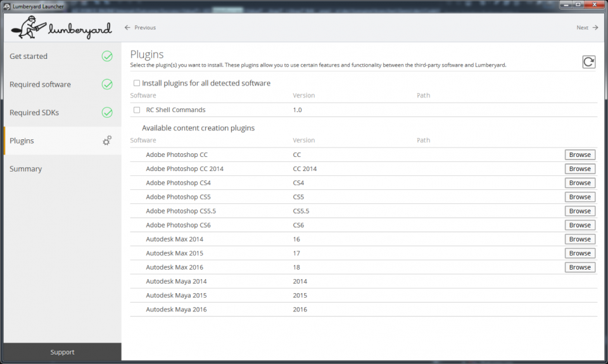Click the Previous link
Image resolution: width=608 pixels, height=364 pixels.
[x=145, y=27]
